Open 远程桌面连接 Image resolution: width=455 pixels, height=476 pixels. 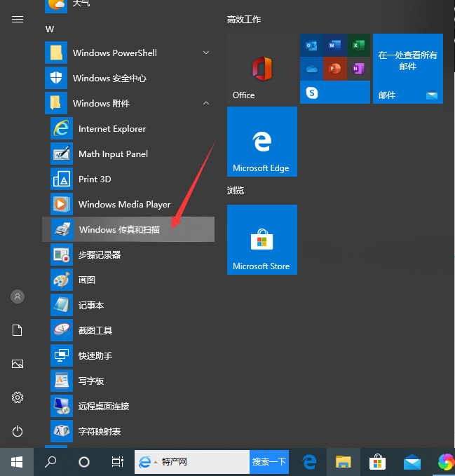128,406
